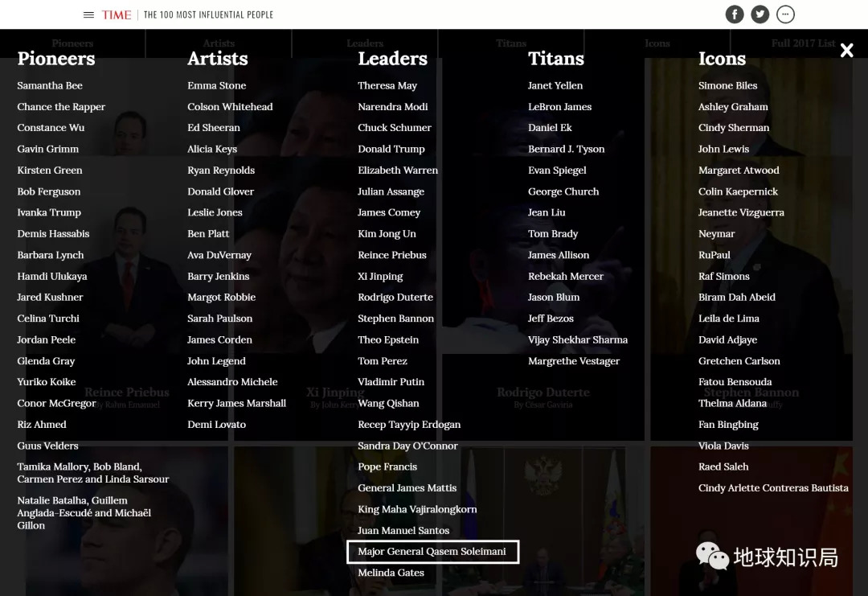
Task: Open Theresa May's profile
Action: (x=387, y=86)
